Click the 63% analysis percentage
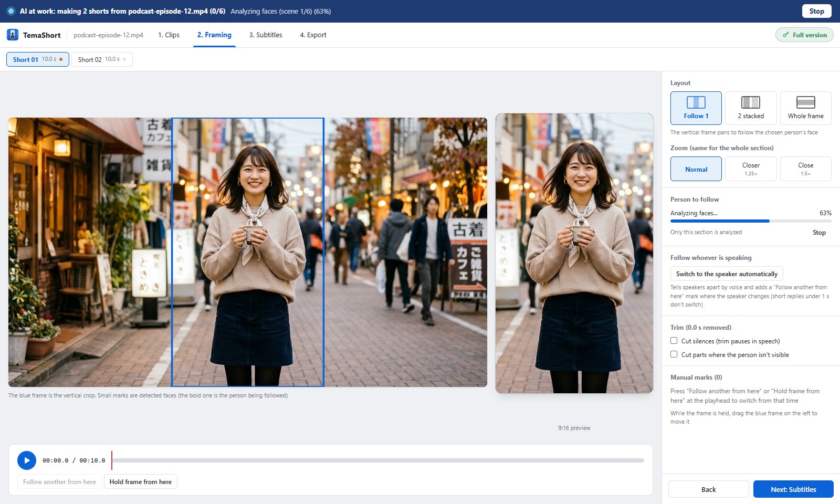Image resolution: width=840 pixels, height=504 pixels. coord(825,213)
